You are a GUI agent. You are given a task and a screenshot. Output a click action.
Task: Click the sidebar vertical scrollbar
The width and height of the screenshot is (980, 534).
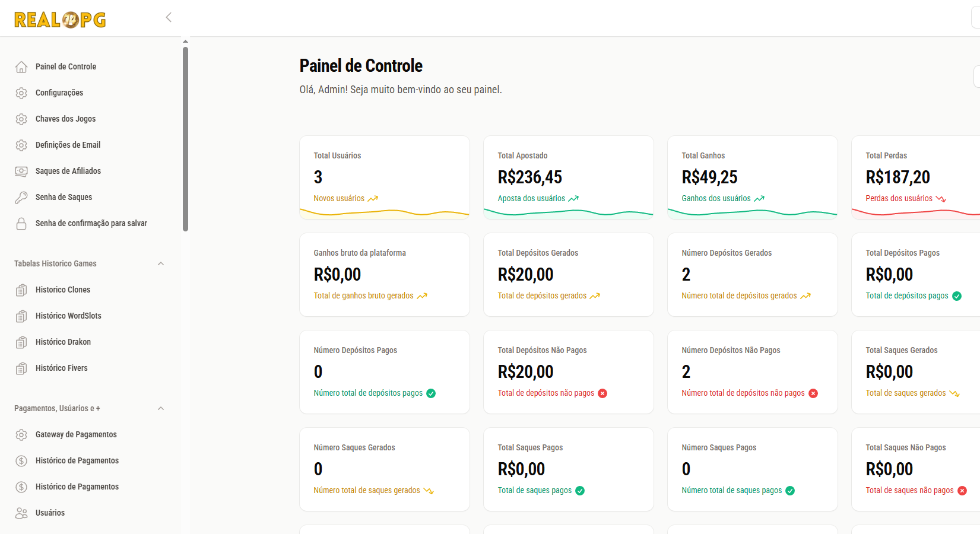tap(185, 139)
